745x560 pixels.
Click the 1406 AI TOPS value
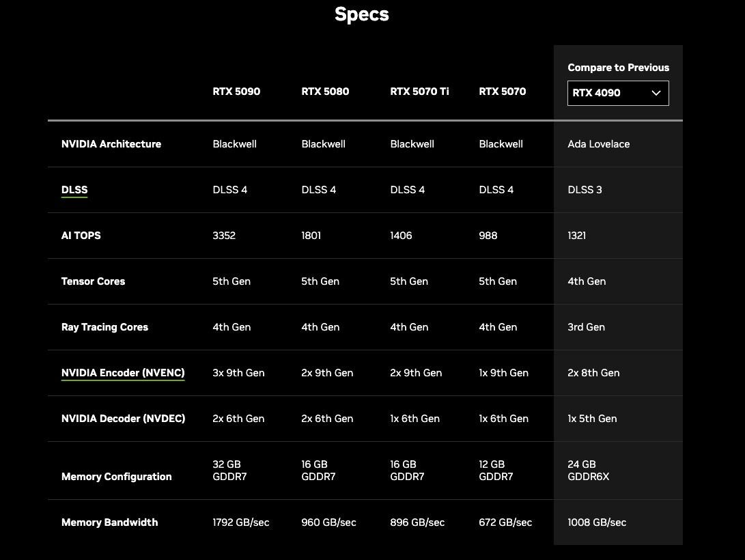click(x=401, y=236)
